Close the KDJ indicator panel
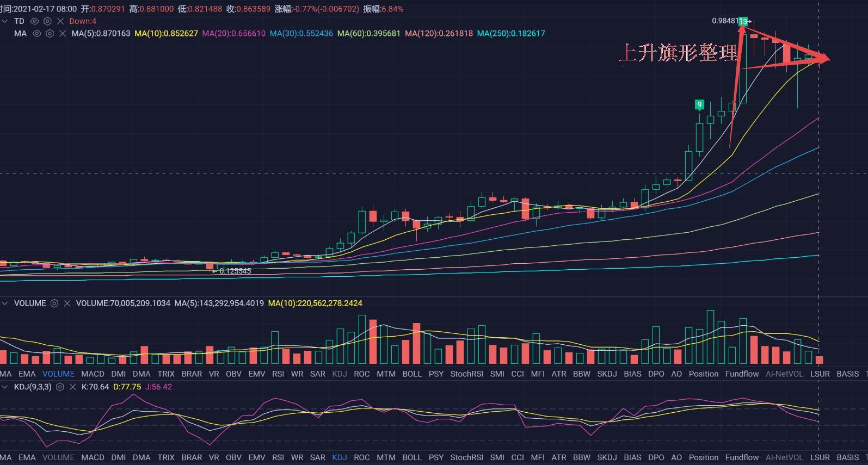Image resolution: width=868 pixels, height=465 pixels. [72, 387]
